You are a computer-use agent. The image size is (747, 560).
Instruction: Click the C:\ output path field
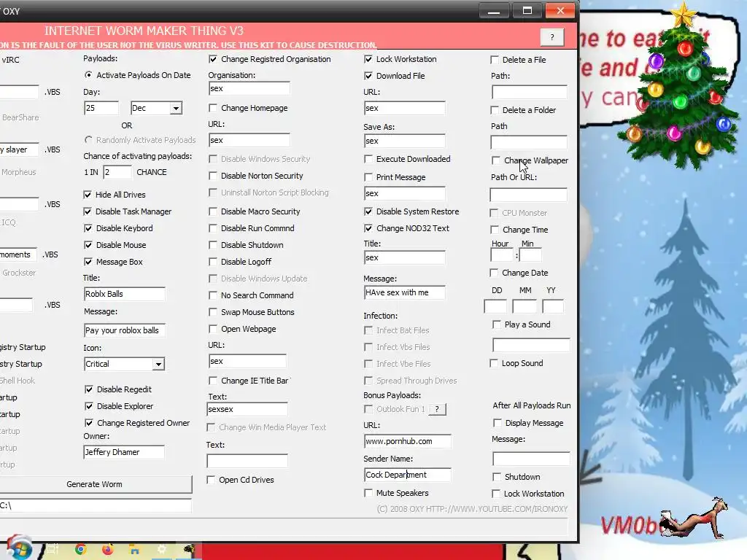96,506
